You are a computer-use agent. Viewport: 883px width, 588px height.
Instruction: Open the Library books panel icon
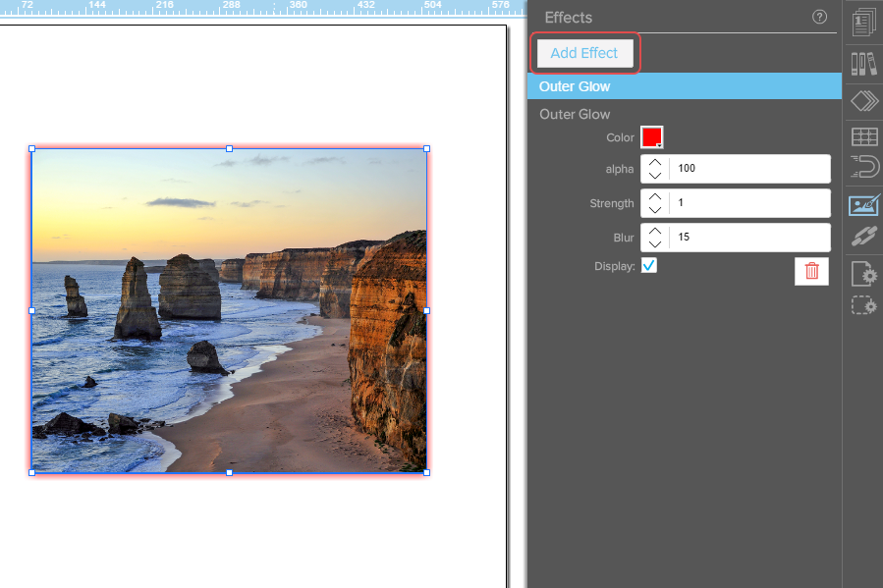click(863, 65)
